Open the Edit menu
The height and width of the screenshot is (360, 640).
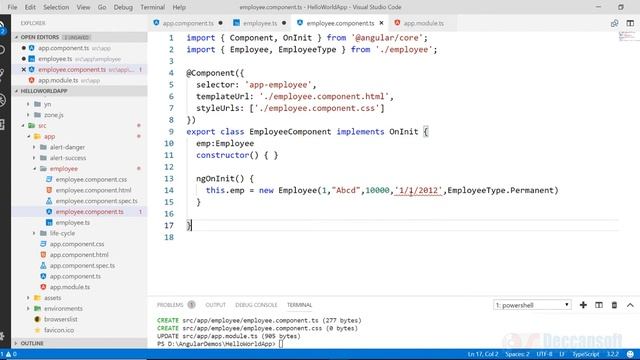point(30,7)
